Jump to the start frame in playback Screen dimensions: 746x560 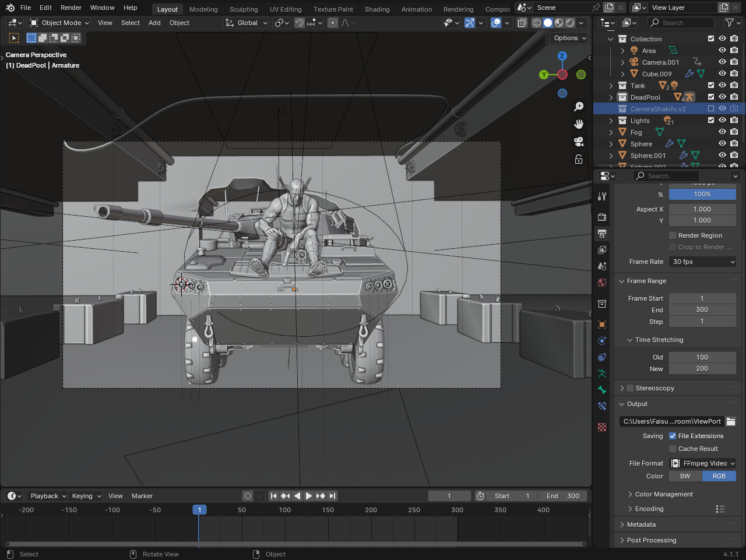(x=273, y=496)
